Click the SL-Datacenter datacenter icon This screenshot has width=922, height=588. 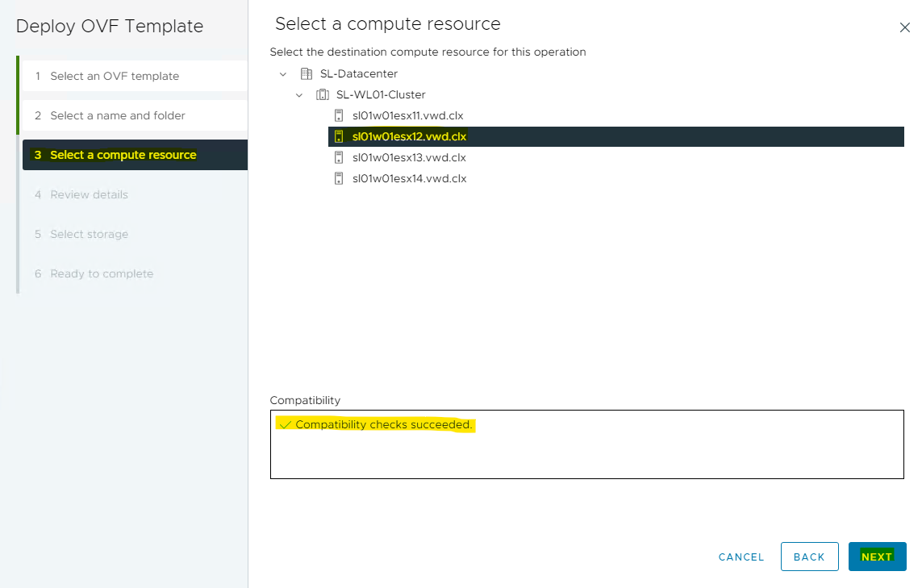click(x=306, y=73)
